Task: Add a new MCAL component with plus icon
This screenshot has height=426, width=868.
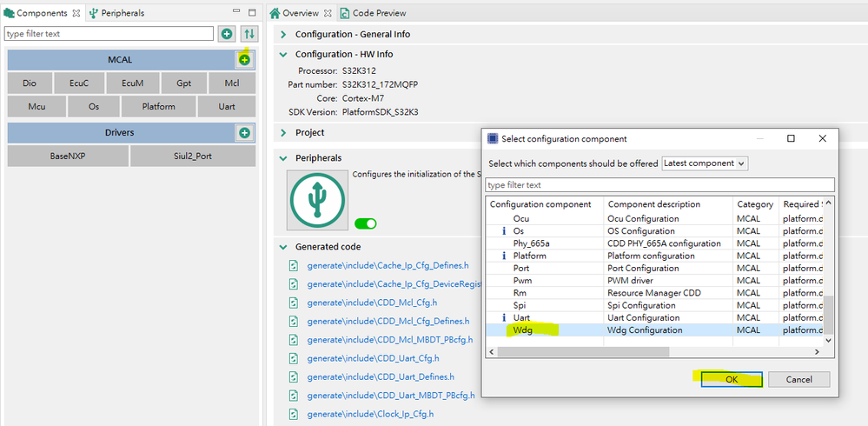Action: pyautogui.click(x=245, y=60)
